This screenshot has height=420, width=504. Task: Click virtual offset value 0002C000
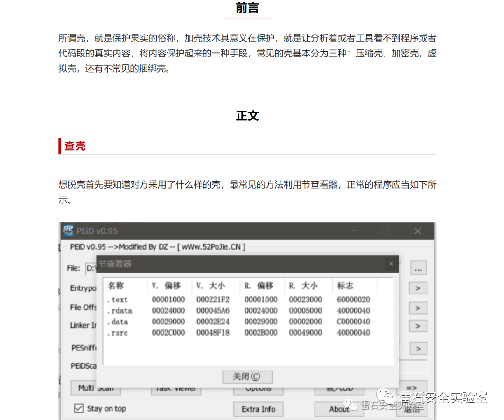point(168,332)
